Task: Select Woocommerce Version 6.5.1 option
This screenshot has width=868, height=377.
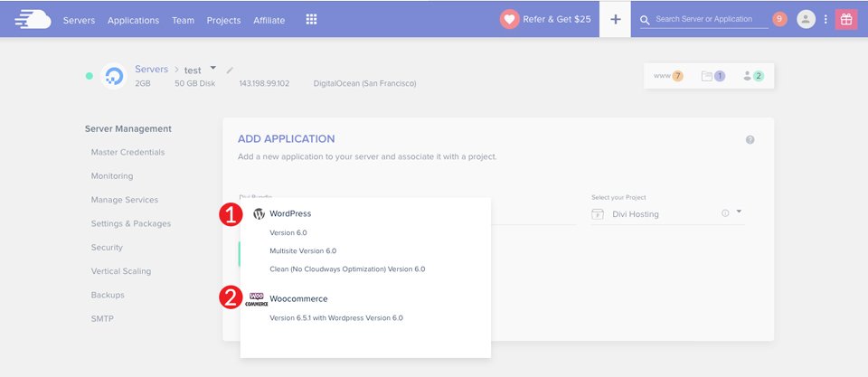Action: click(336, 317)
